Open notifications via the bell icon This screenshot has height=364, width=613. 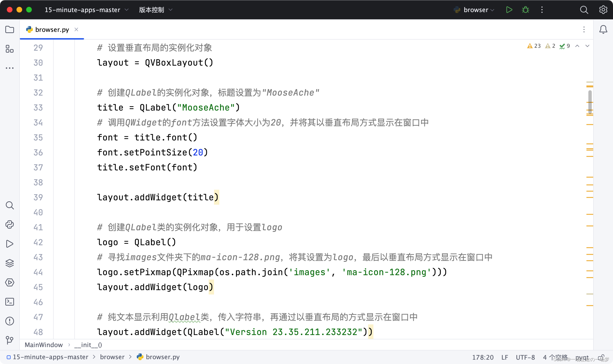coord(603,29)
